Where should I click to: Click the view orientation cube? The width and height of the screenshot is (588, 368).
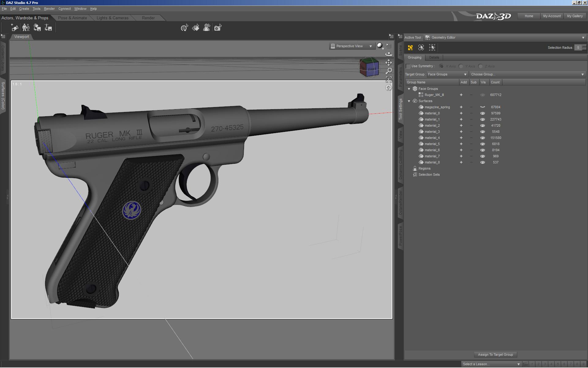369,68
